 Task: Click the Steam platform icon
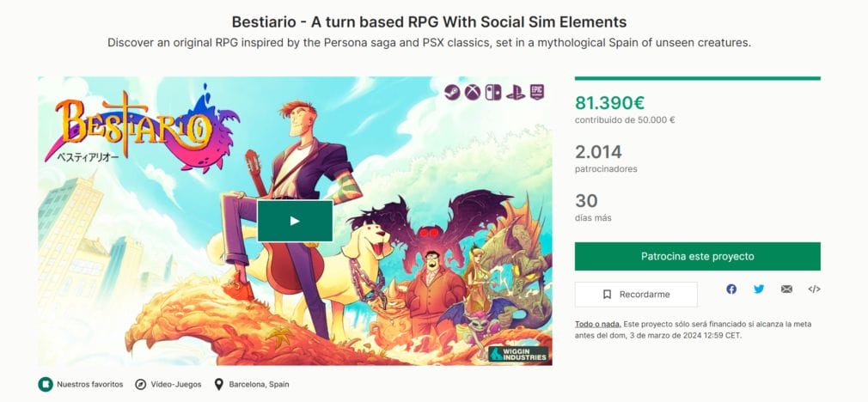coord(452,92)
